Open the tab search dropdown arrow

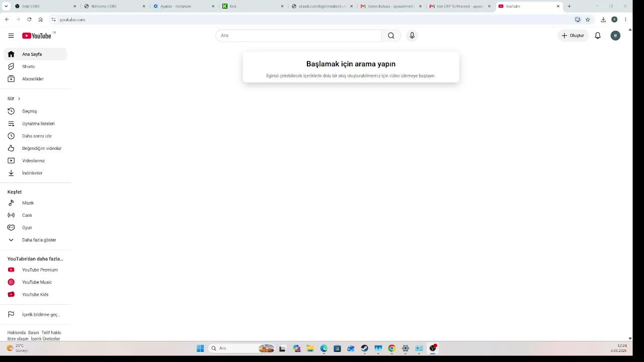pos(6,6)
